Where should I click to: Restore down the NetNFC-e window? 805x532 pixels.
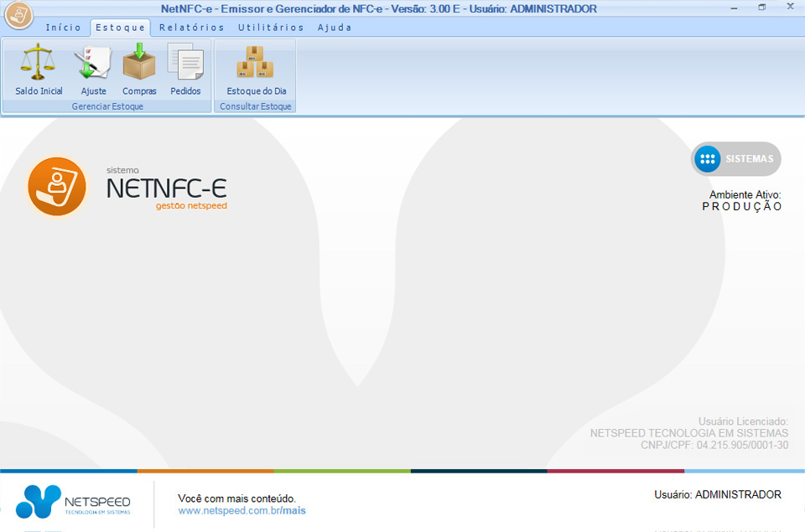[x=762, y=8]
